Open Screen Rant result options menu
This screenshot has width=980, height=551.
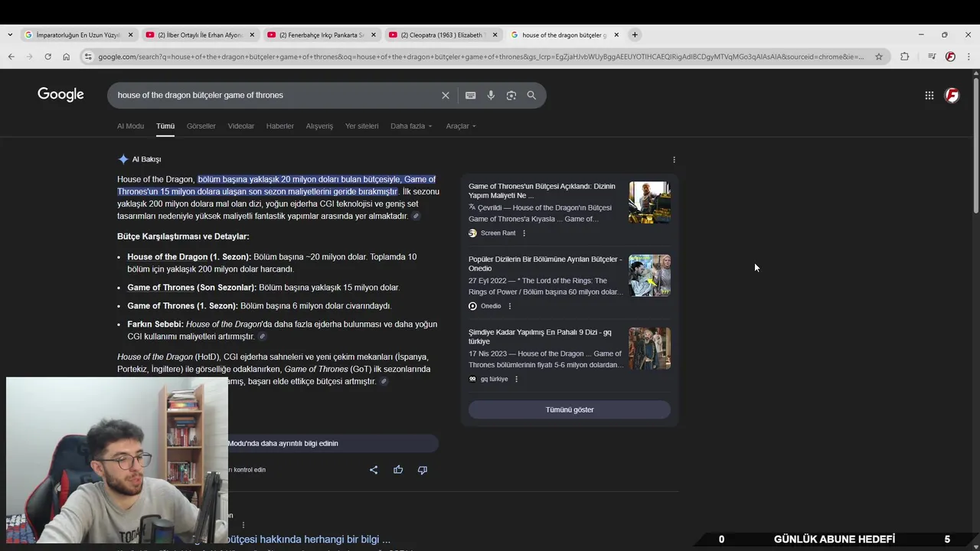click(524, 233)
